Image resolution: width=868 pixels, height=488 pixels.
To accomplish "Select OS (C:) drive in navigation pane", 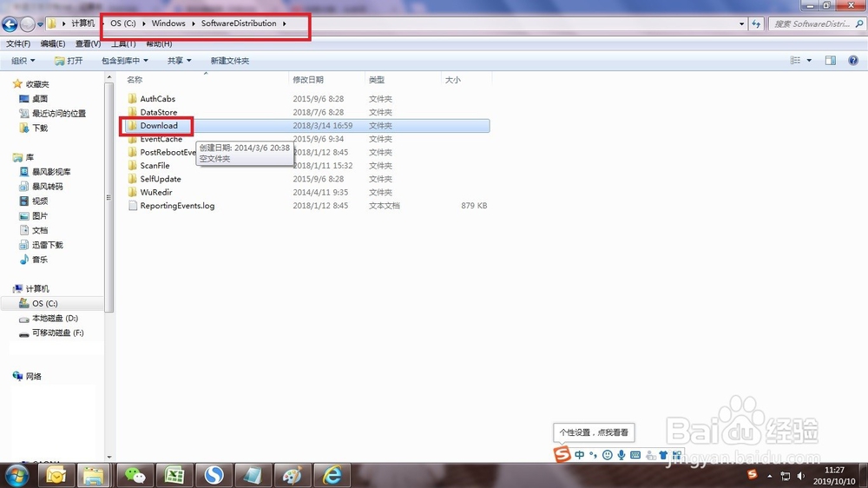I will click(x=44, y=303).
